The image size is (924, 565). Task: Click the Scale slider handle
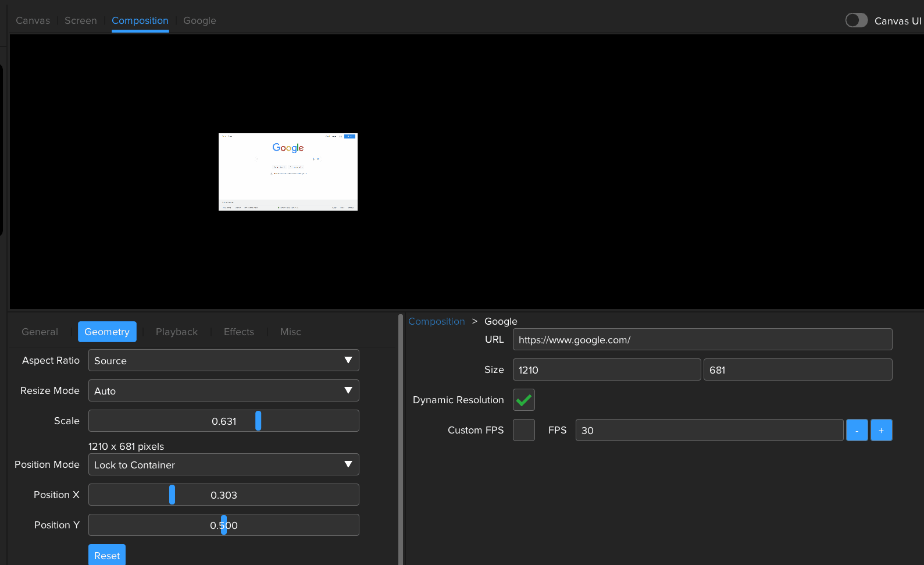point(258,421)
